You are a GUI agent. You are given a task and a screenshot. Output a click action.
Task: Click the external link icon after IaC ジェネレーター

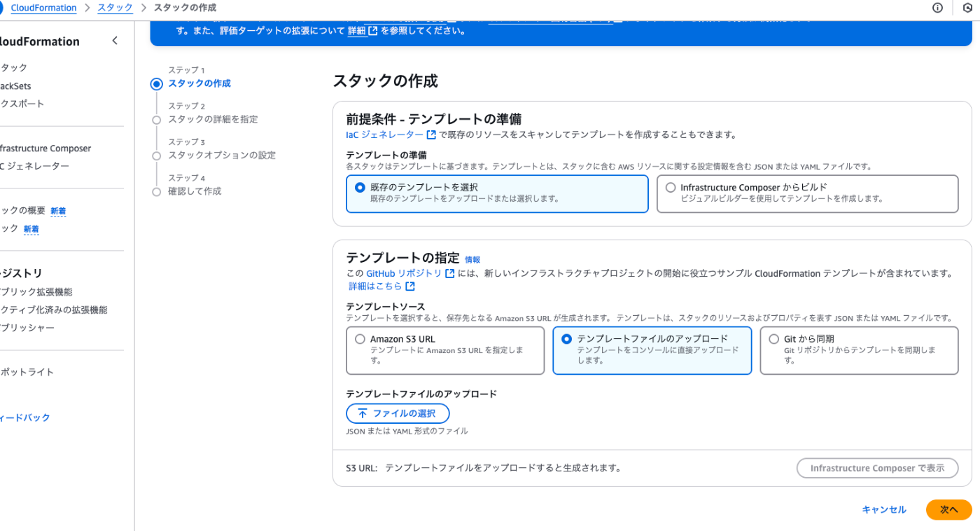(x=431, y=135)
